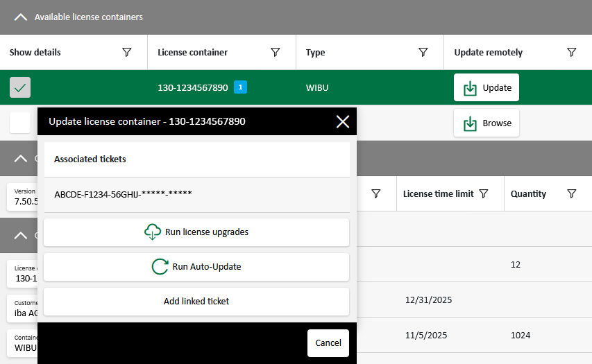Image resolution: width=592 pixels, height=364 pixels.
Task: Open filter for Update remotely column
Action: (571, 53)
